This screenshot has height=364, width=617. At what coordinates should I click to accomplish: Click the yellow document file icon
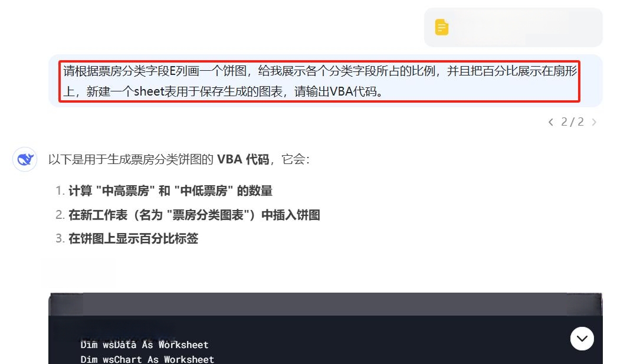(441, 27)
